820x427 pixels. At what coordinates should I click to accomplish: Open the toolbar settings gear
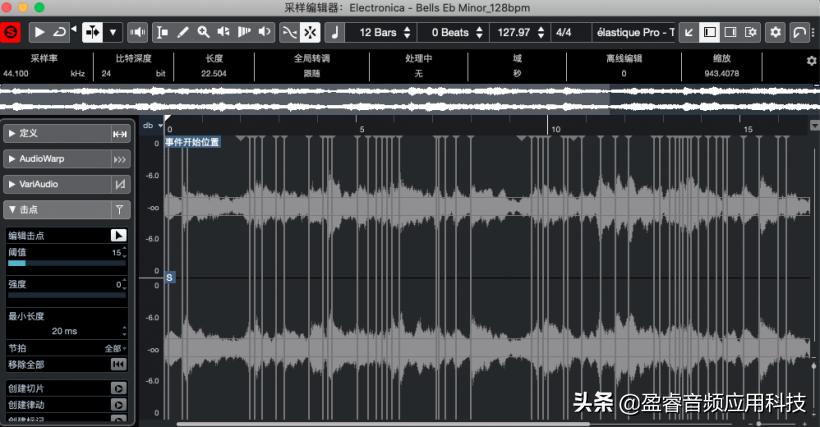[776, 32]
